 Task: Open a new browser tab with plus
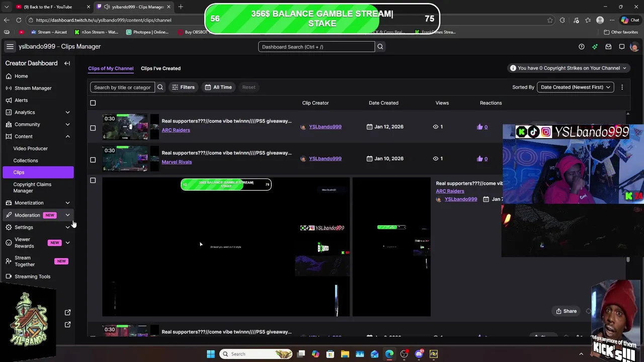click(x=181, y=7)
